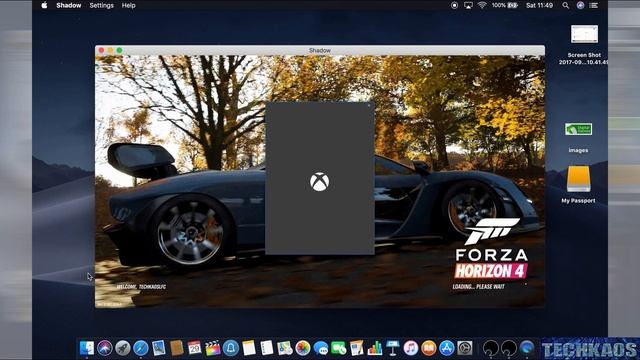Minimize the Shadow window
640x360 pixels.
pos(110,50)
